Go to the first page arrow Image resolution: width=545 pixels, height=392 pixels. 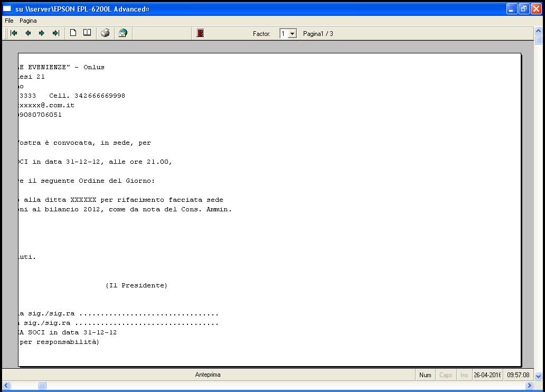[14, 33]
